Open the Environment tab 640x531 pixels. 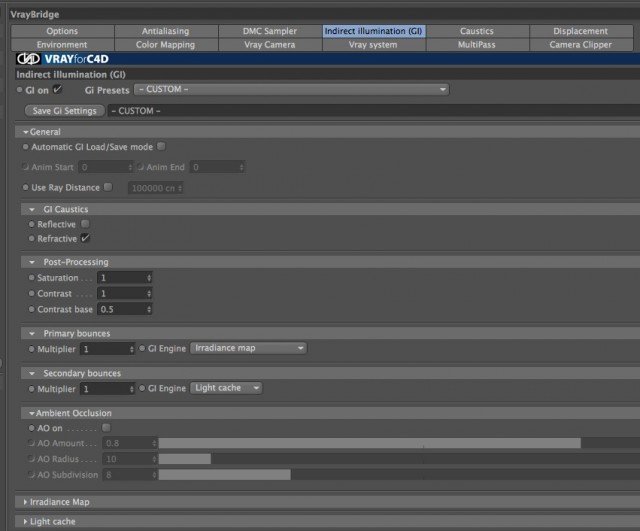tap(62, 44)
